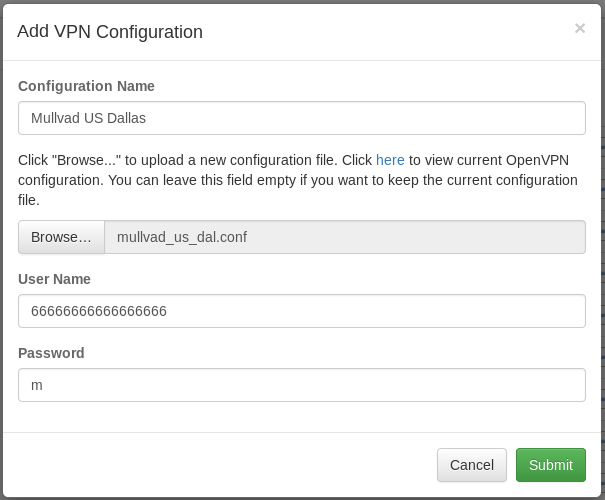Click the 'User Name' label
Image resolution: width=605 pixels, height=500 pixels.
coord(54,279)
